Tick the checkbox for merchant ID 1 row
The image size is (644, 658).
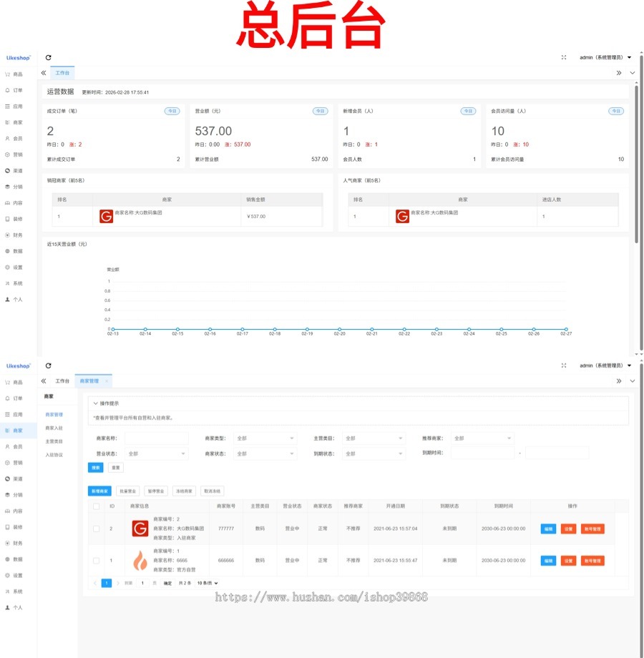96,561
